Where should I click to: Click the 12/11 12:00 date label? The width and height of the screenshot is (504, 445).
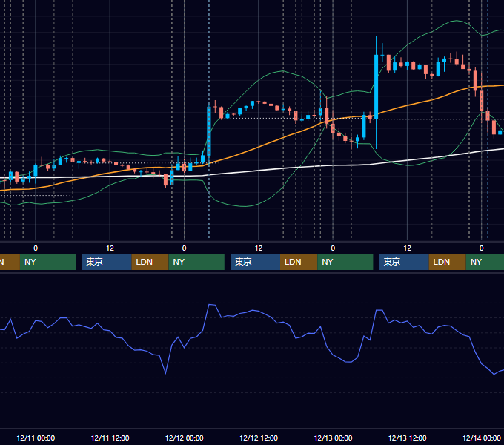tap(110, 438)
